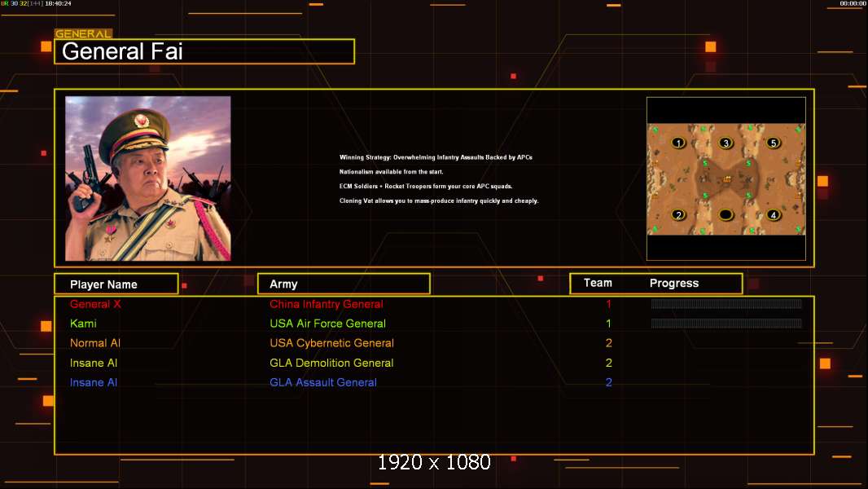Click the 18:40:24 clock readout at the top left
868x489 pixels.
coord(58,3)
